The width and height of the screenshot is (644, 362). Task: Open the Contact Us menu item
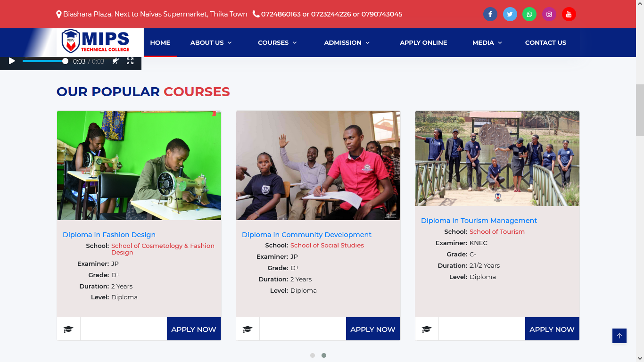point(545,42)
